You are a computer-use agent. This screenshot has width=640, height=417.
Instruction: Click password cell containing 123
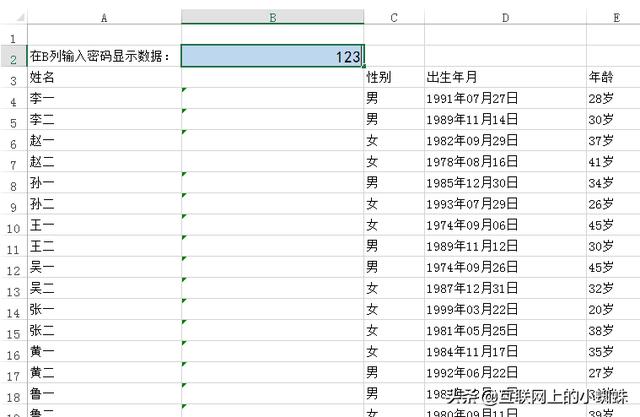272,56
